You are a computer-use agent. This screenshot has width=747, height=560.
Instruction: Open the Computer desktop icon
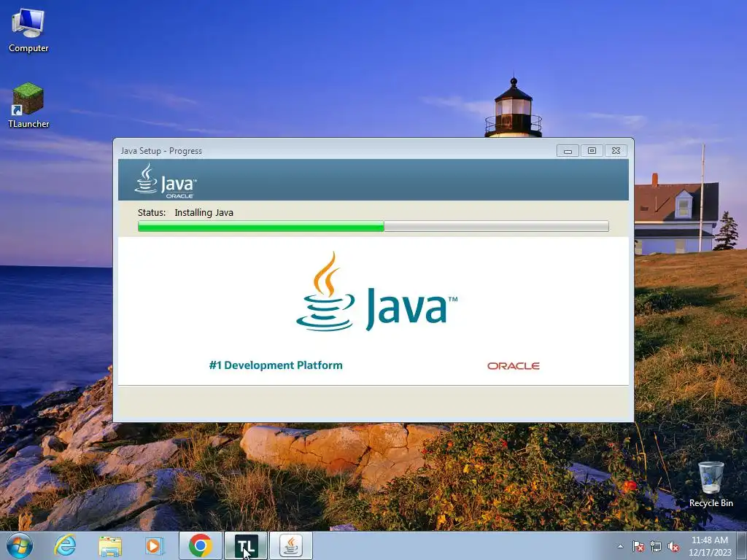tap(28, 31)
